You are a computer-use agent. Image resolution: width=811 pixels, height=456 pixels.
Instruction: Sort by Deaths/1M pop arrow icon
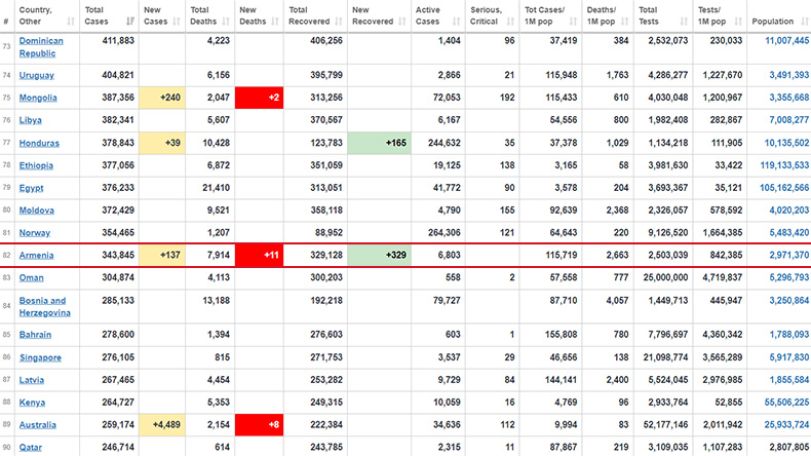click(x=624, y=21)
